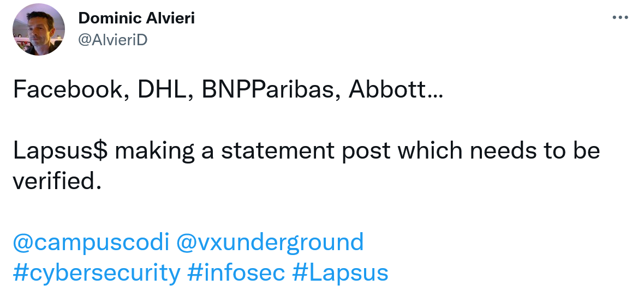The image size is (644, 291).
Task: Open the #infosec hashtag
Action: coord(236,272)
